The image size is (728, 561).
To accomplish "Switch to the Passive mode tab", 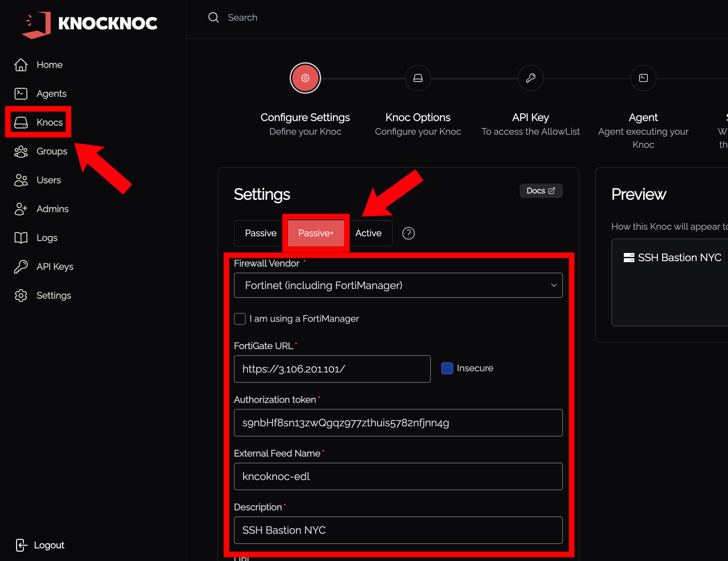I will (260, 233).
